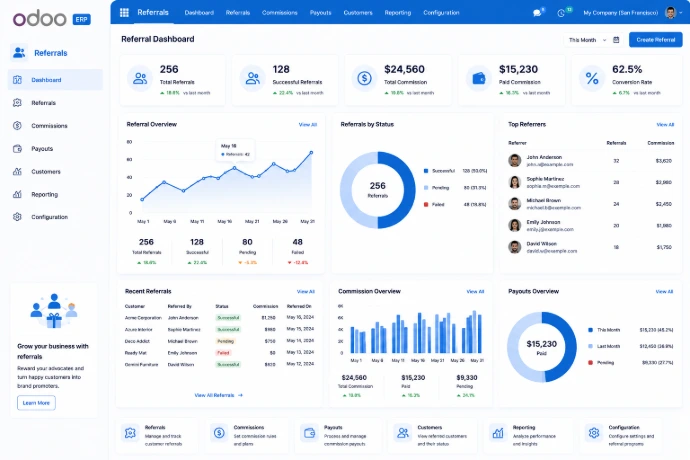690x460 pixels.
Task: Open the apps grid menu icon
Action: (x=125, y=13)
